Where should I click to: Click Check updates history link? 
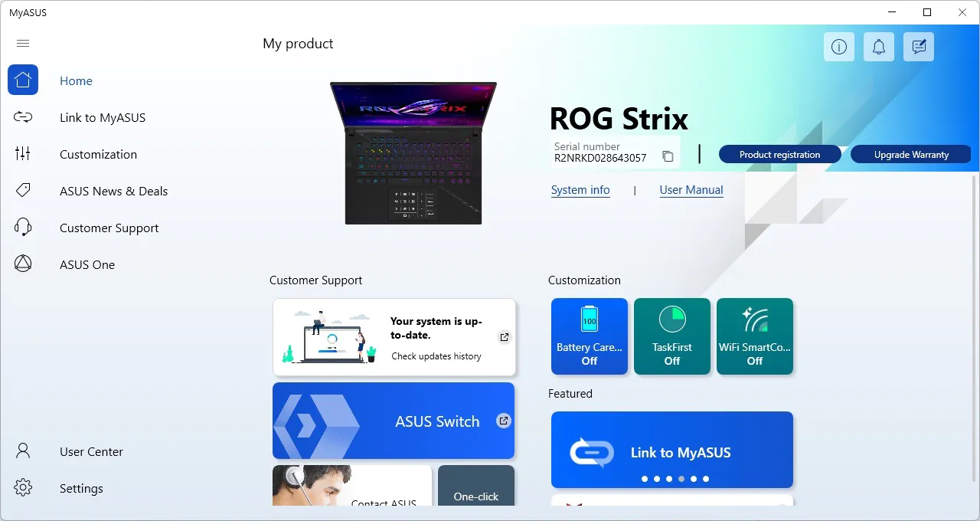tap(436, 356)
